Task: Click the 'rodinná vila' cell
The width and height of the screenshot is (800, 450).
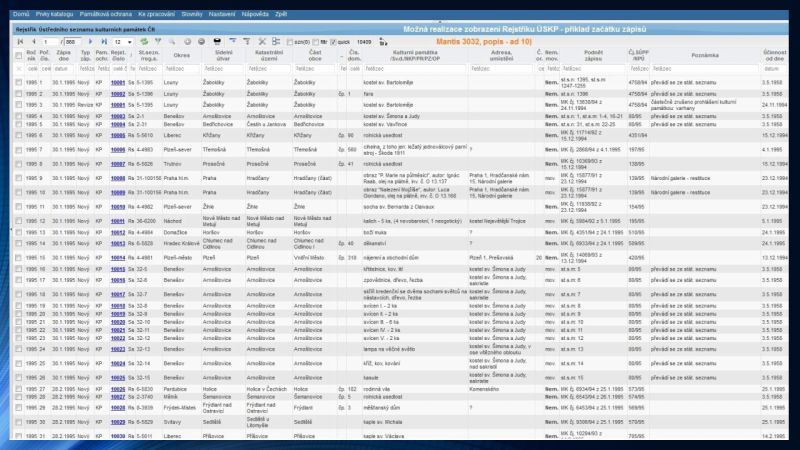Action: 377,389
